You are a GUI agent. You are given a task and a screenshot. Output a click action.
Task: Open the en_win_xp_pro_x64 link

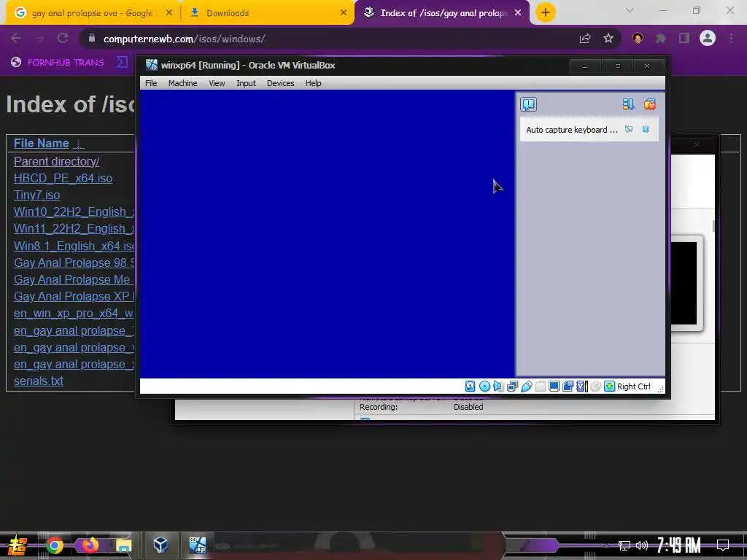point(74,314)
